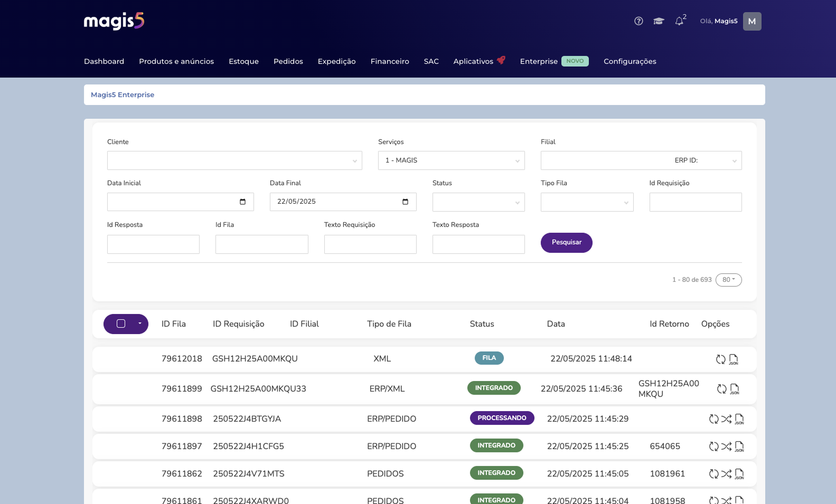
Task: Click the Tipo de Fila column header
Action: (389, 324)
